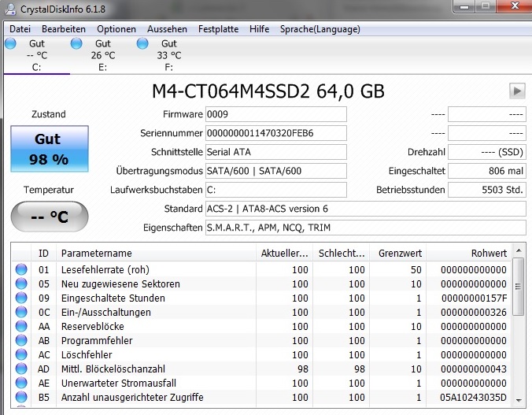Click status orb of Programmfehler row
The width and height of the screenshot is (532, 415).
[21, 340]
